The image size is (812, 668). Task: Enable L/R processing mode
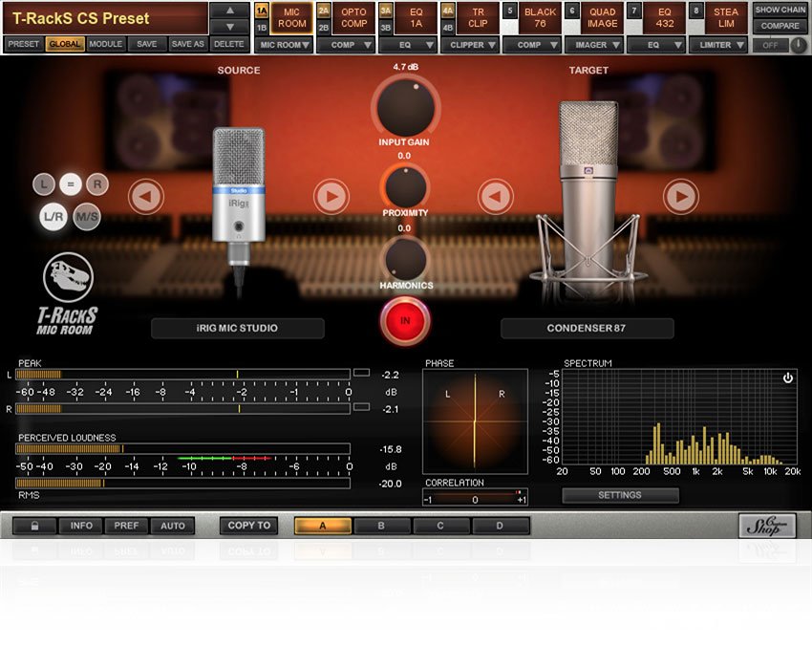click(53, 217)
